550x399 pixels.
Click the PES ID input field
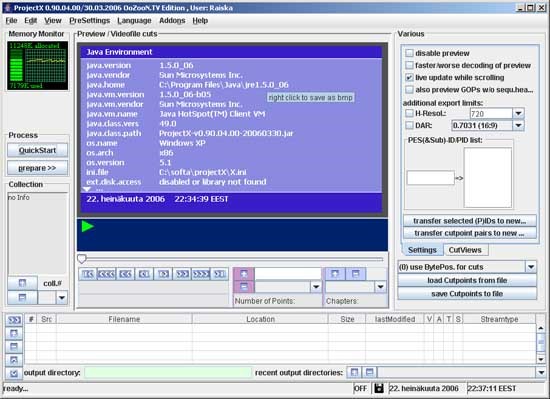click(430, 178)
